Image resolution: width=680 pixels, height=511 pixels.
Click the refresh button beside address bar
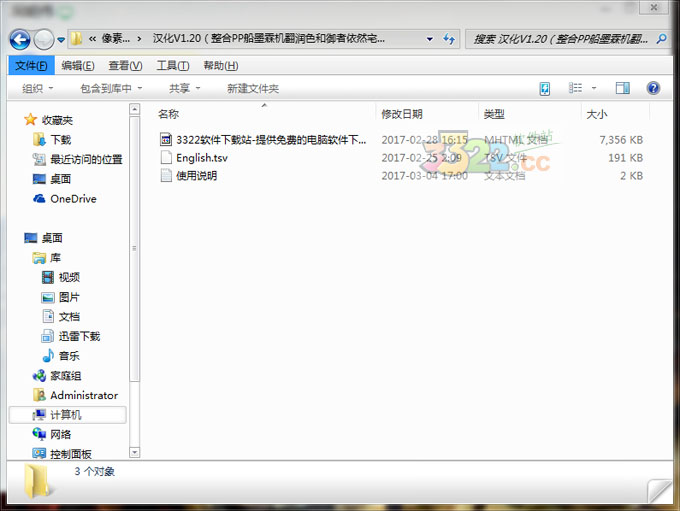(x=450, y=39)
